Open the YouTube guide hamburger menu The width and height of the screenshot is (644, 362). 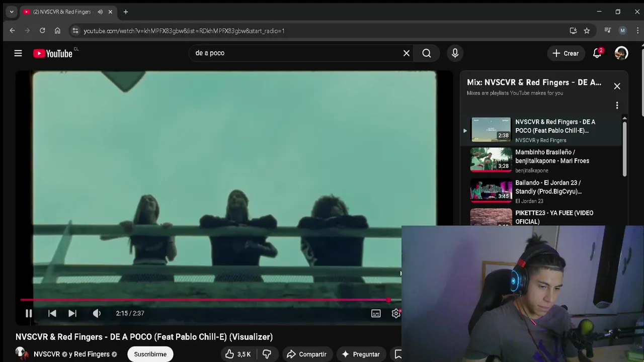pyautogui.click(x=18, y=53)
